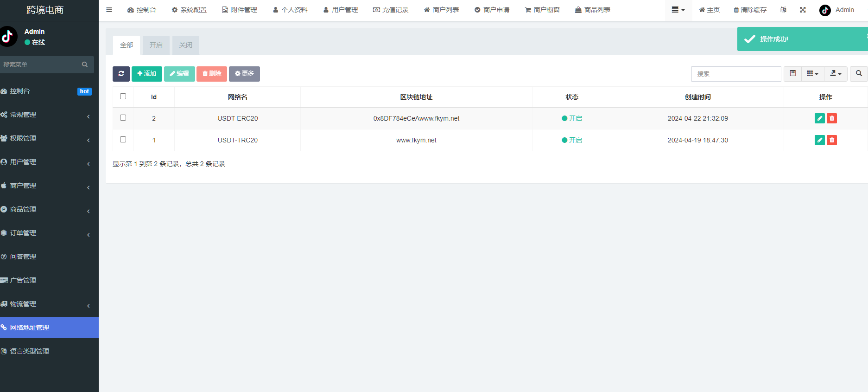Open 清除缓存 clear cache in top bar
Image resolution: width=868 pixels, height=392 pixels.
(750, 10)
